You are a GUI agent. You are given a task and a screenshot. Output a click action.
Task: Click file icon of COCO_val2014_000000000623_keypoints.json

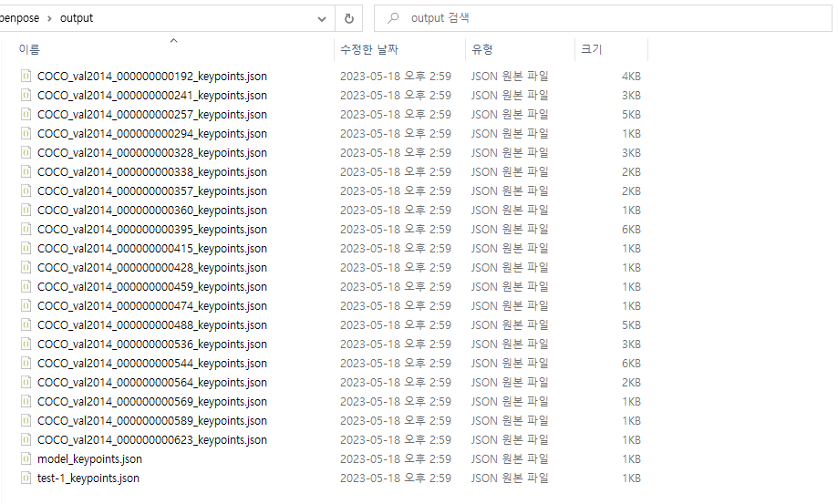pos(26,439)
